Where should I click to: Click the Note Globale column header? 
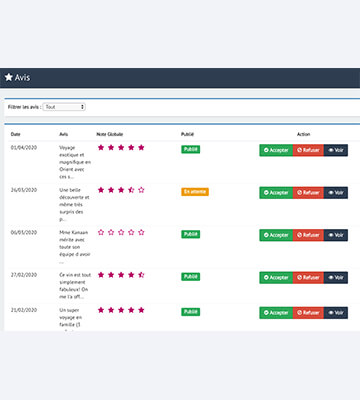tap(110, 134)
